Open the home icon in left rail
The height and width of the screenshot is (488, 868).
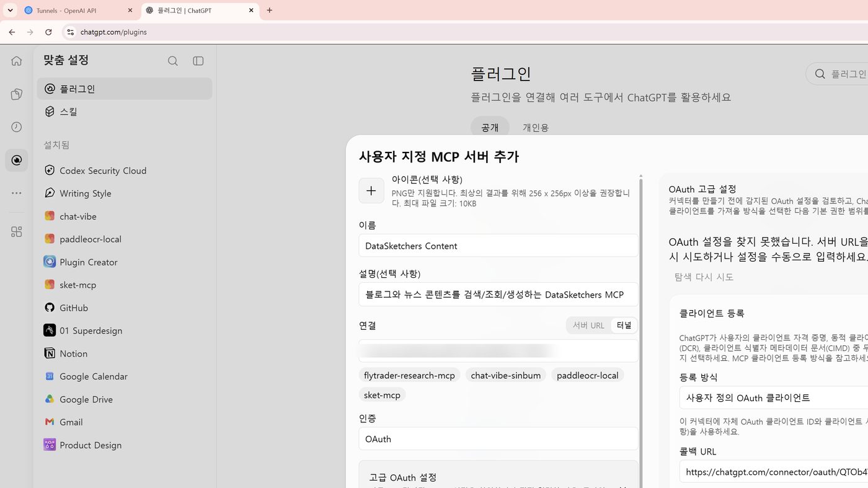[17, 61]
